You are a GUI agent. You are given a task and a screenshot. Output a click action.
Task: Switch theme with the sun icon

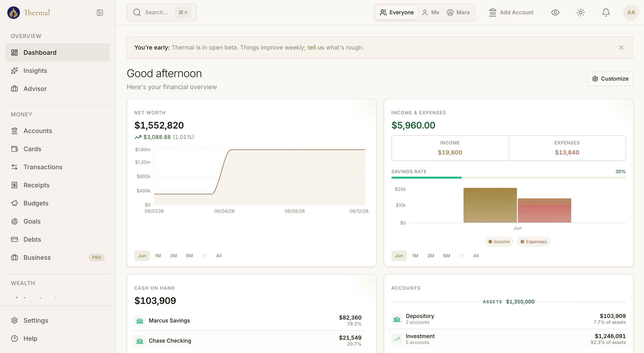(581, 12)
